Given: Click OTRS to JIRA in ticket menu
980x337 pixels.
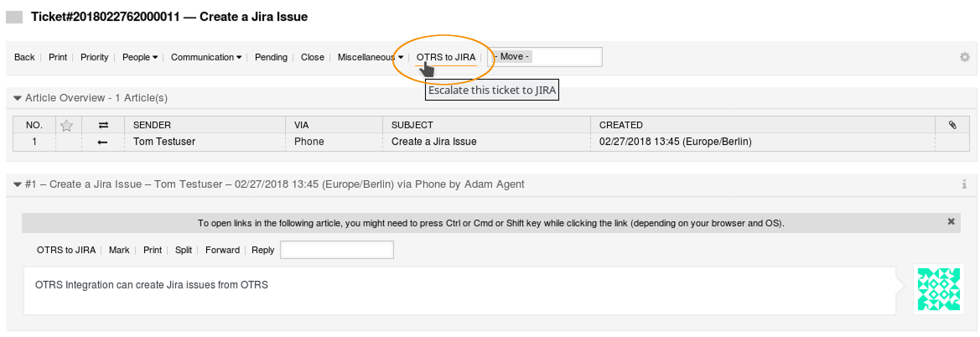Looking at the screenshot, I should (446, 57).
